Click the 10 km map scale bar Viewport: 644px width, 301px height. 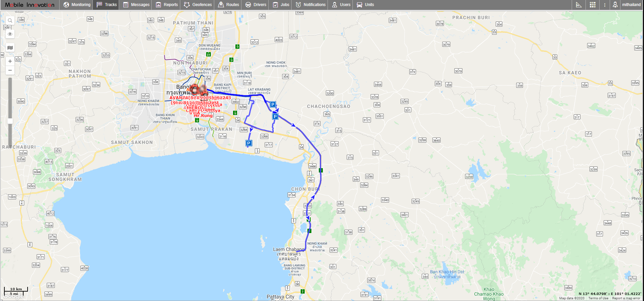coord(16,289)
